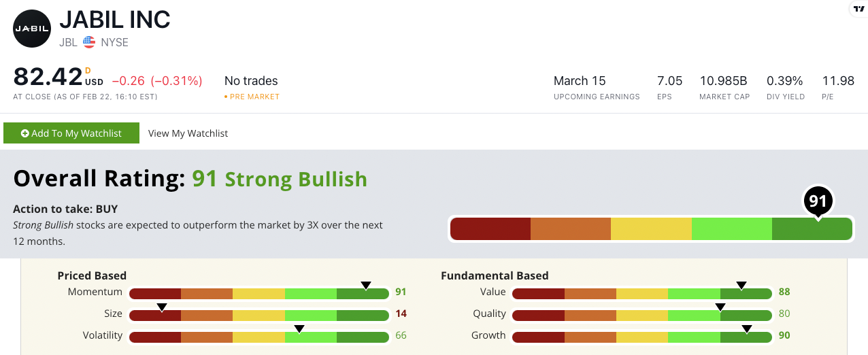Click the 10.985B market cap value
Screen dimensions: 868x355
(724, 81)
